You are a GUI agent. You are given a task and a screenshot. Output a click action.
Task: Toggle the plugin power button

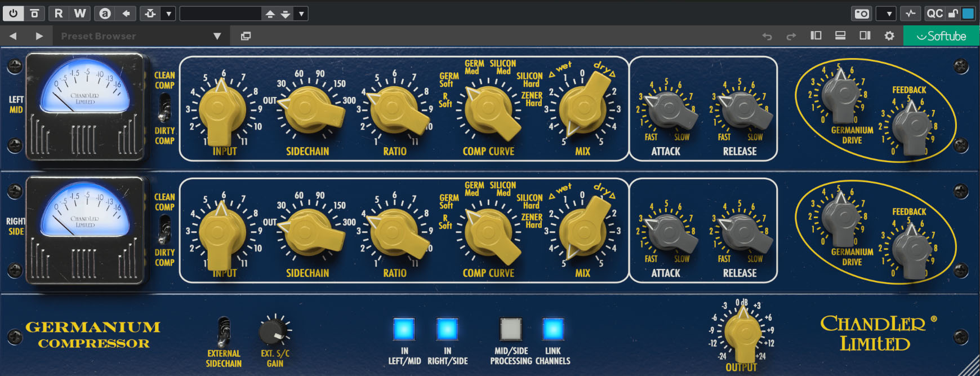13,13
